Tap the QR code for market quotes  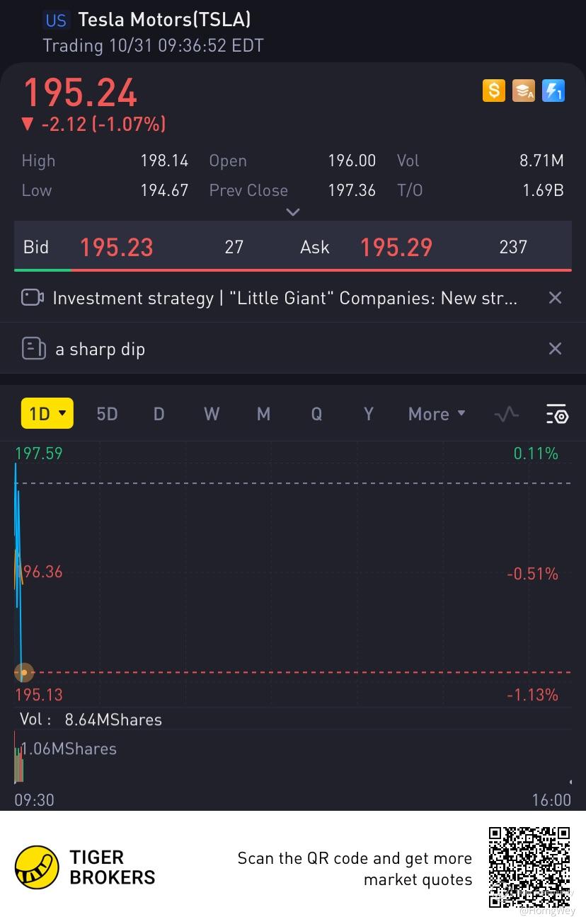click(529, 867)
